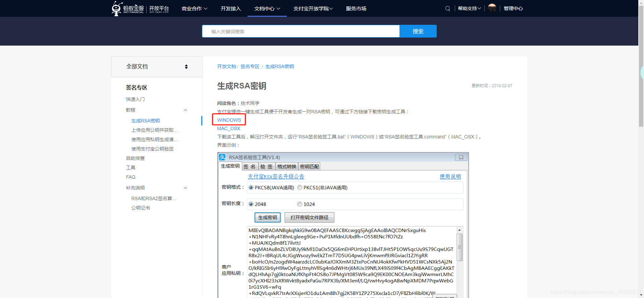Click the 生成密钥 button
This screenshot has width=644, height=298.
coord(267,218)
